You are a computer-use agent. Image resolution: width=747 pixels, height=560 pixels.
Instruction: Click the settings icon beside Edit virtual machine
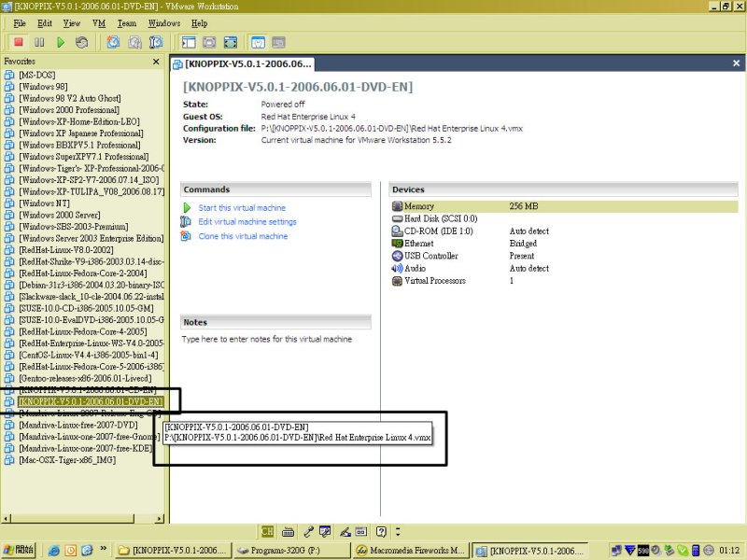(186, 222)
